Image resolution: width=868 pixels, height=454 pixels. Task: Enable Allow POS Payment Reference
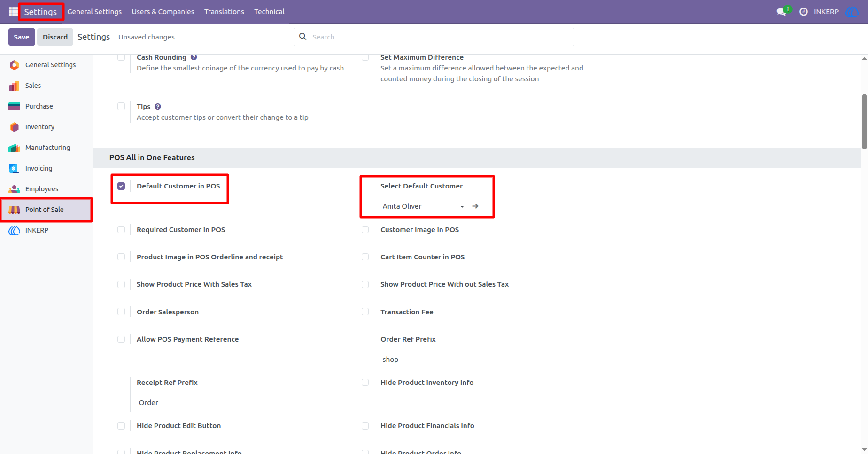[121, 339]
